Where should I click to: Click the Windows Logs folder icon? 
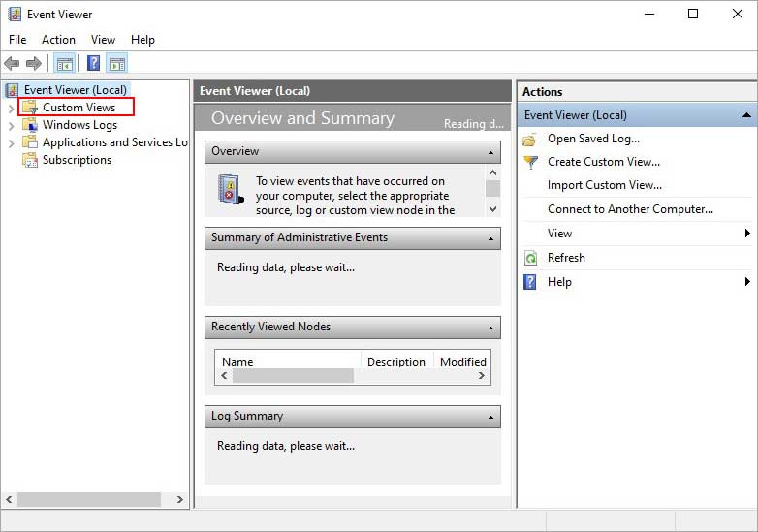click(x=30, y=125)
